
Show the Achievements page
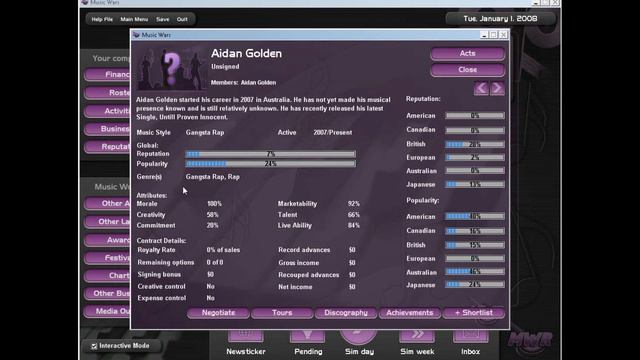[409, 313]
